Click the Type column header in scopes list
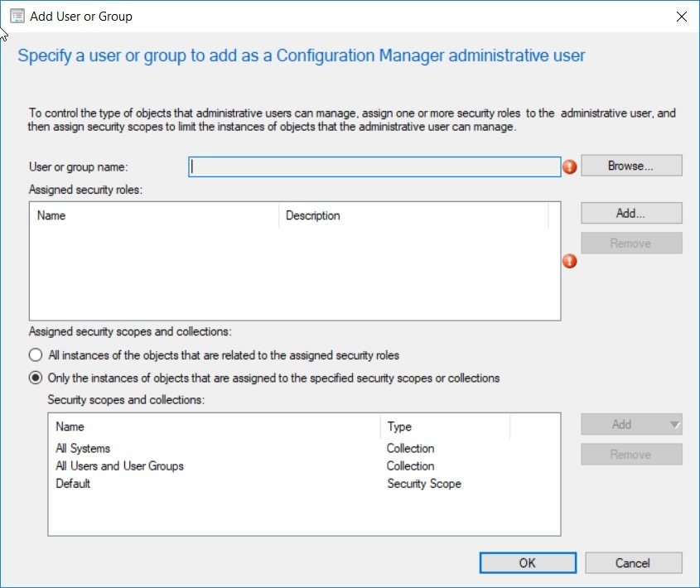700x588 pixels. click(445, 427)
